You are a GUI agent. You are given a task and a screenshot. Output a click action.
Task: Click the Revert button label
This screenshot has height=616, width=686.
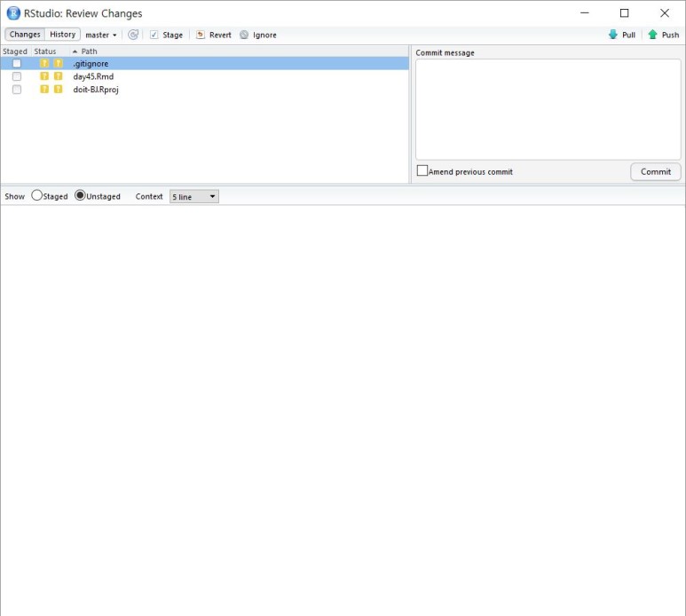tap(220, 35)
